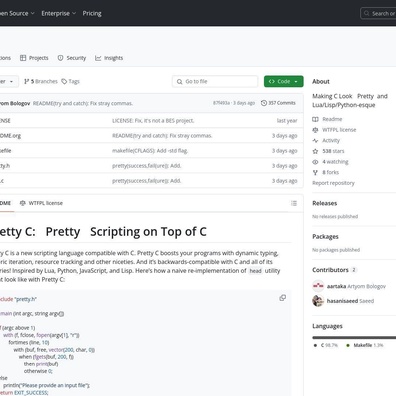Open the Pricing page link
The image size is (396, 396).
click(92, 13)
